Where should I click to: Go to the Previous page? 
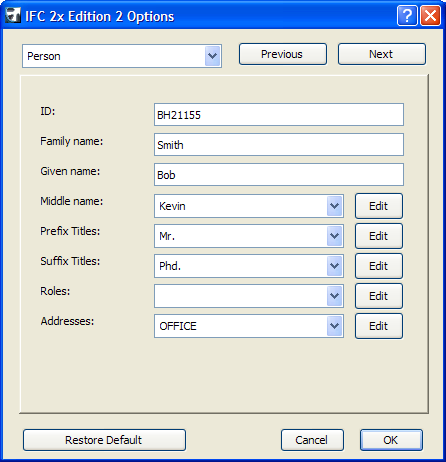[283, 54]
